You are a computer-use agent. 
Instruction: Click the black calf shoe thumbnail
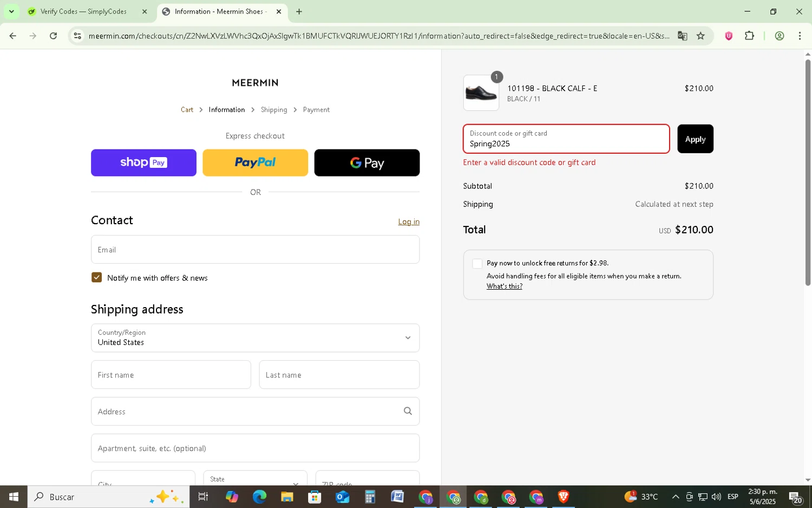[481, 93]
